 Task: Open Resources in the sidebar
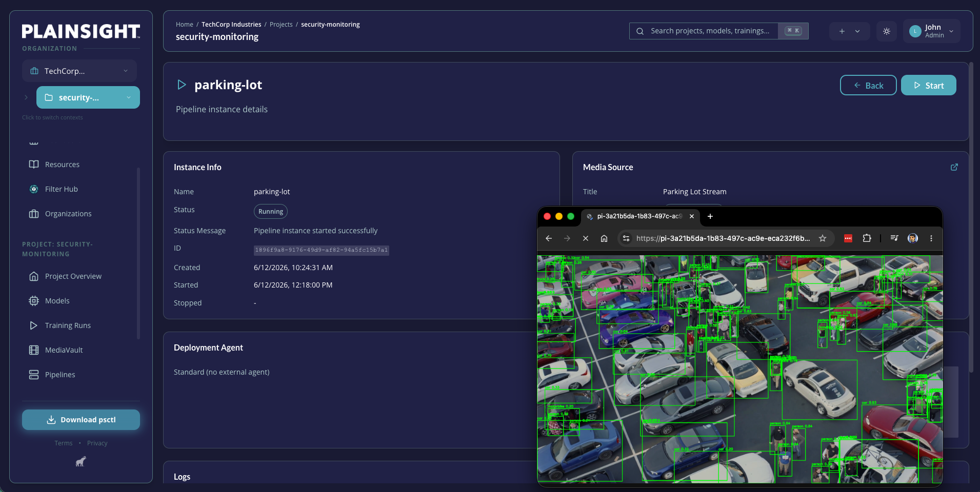pyautogui.click(x=62, y=165)
